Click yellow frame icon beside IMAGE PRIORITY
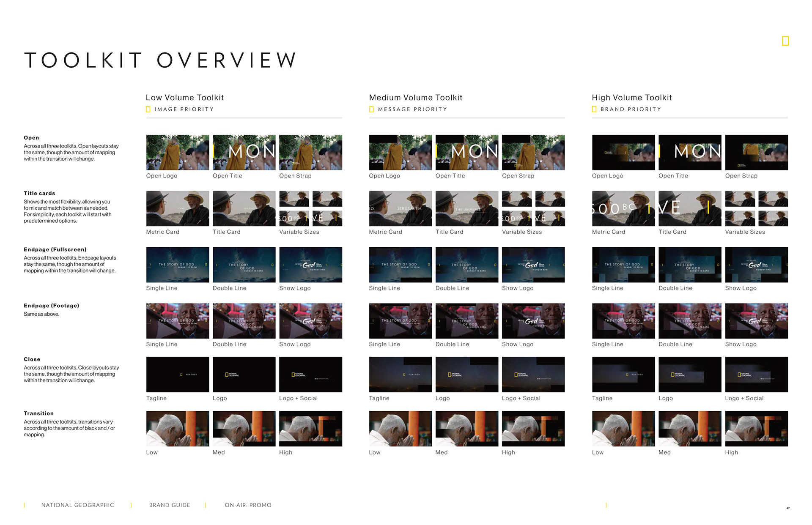The height and width of the screenshot is (525, 812). 148,109
